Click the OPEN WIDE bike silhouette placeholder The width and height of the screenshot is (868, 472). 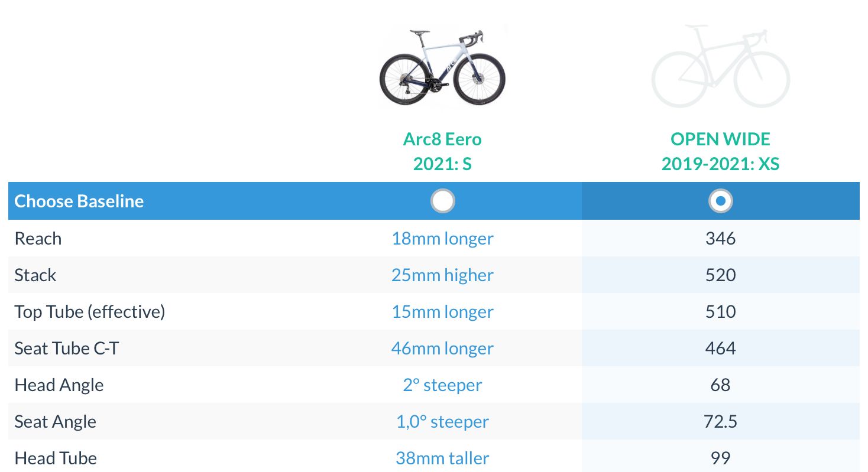[720, 66]
